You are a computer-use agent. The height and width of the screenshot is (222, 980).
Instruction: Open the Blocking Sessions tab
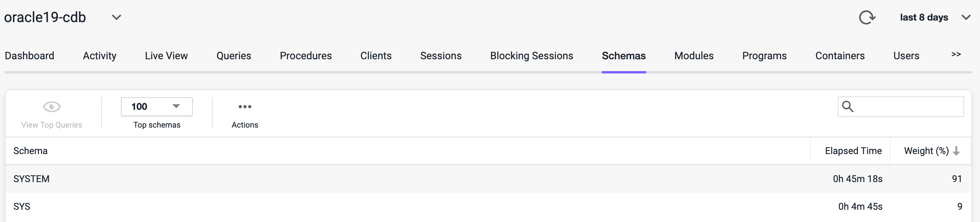[531, 56]
